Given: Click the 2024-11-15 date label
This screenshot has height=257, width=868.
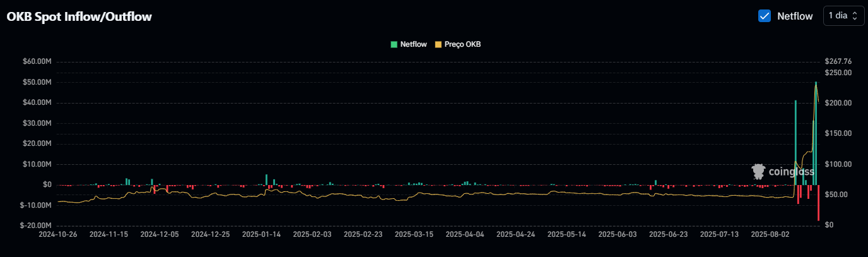Looking at the screenshot, I should coord(108,234).
